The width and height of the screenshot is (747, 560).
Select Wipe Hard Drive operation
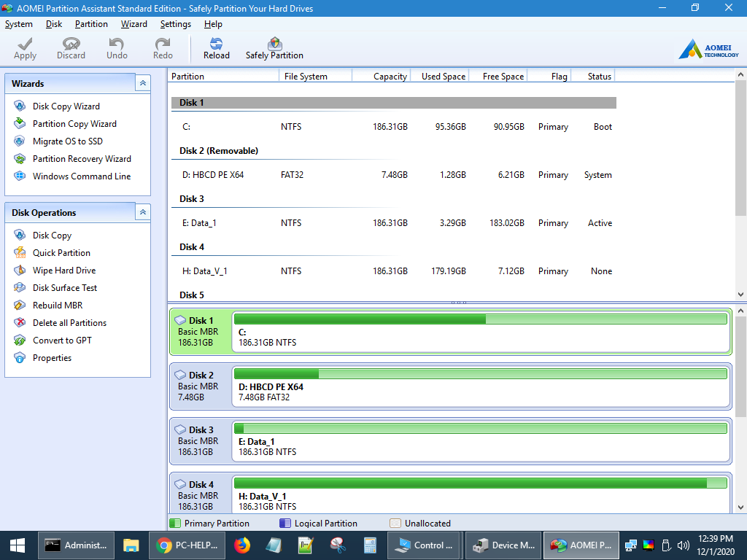point(64,271)
